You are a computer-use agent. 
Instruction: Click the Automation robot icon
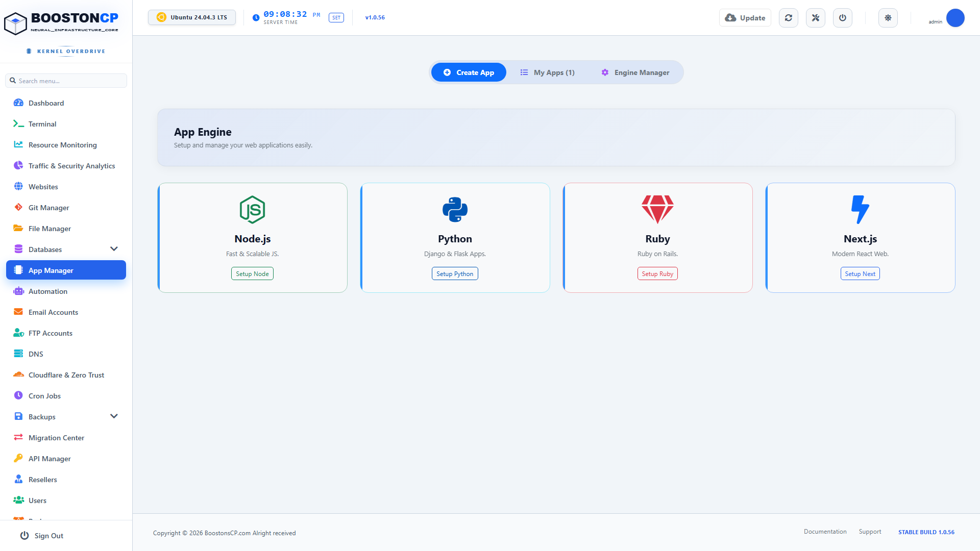18,291
